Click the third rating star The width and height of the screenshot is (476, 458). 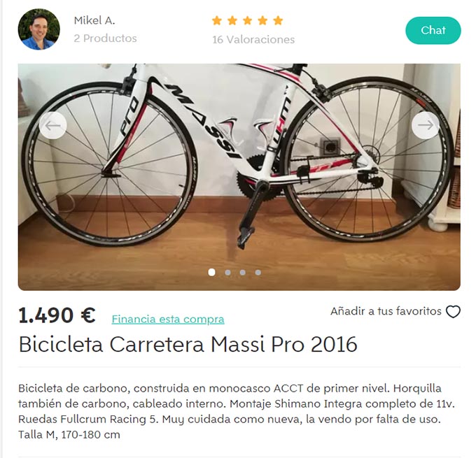[x=247, y=20]
